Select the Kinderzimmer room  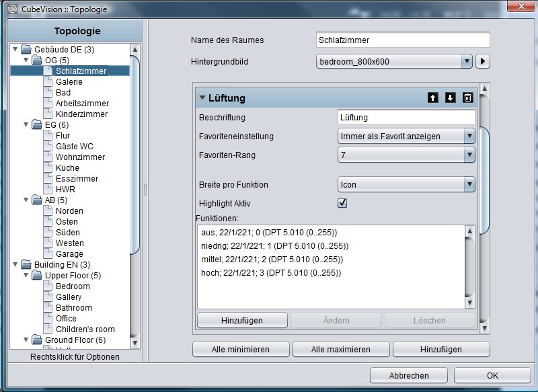coord(81,114)
